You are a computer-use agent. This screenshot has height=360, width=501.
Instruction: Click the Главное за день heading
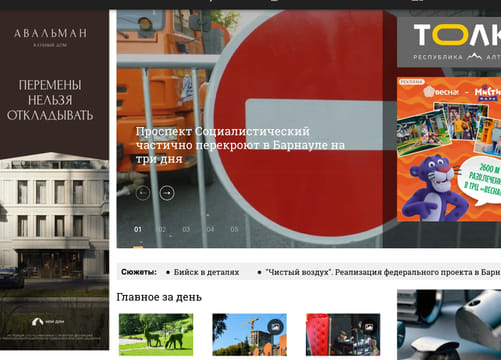tap(159, 297)
